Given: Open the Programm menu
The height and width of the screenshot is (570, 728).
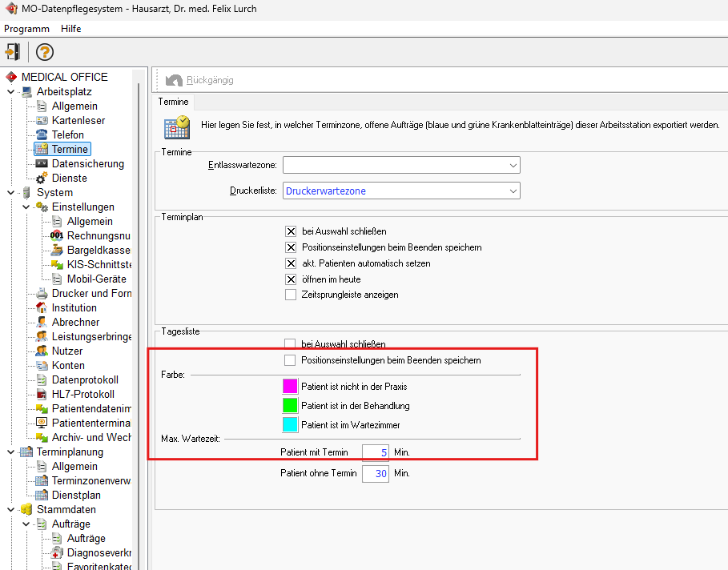Looking at the screenshot, I should pos(26,28).
